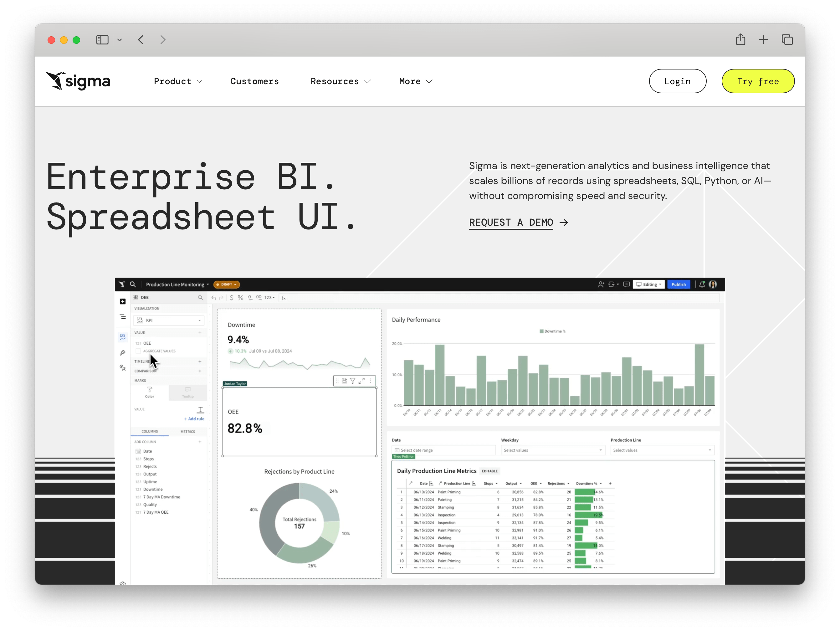Open the Product menu dropdown
Viewport: 840px width, 631px height.
178,81
